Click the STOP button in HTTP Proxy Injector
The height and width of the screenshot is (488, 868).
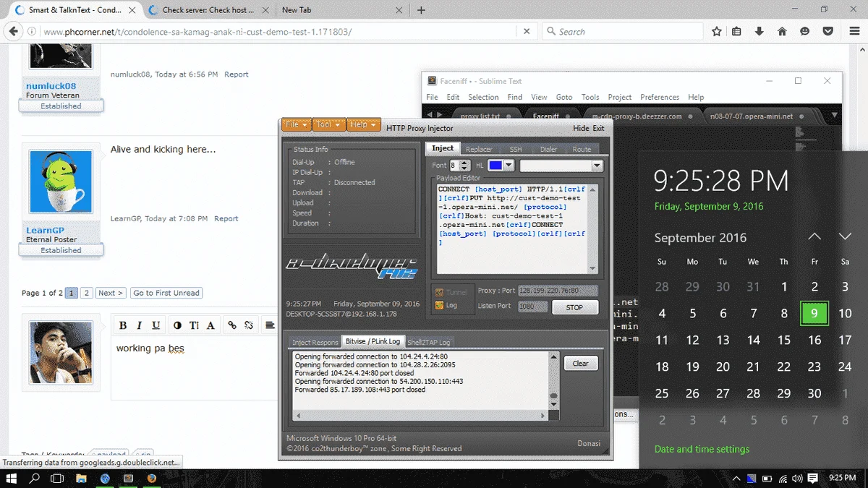pos(574,307)
